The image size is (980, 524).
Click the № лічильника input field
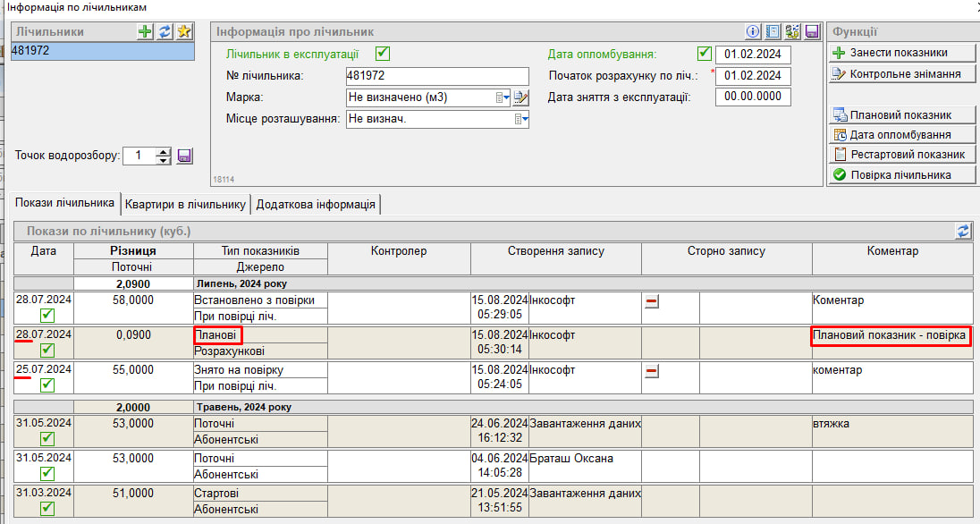pyautogui.click(x=436, y=76)
